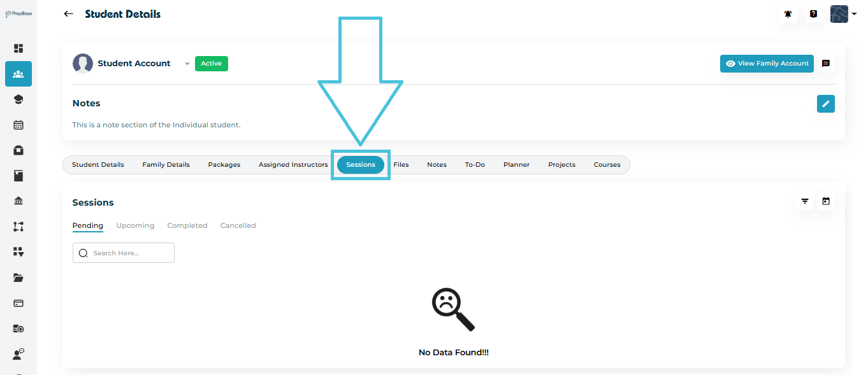Open the calendar icon in sidebar
The image size is (868, 375).
pyautogui.click(x=18, y=125)
